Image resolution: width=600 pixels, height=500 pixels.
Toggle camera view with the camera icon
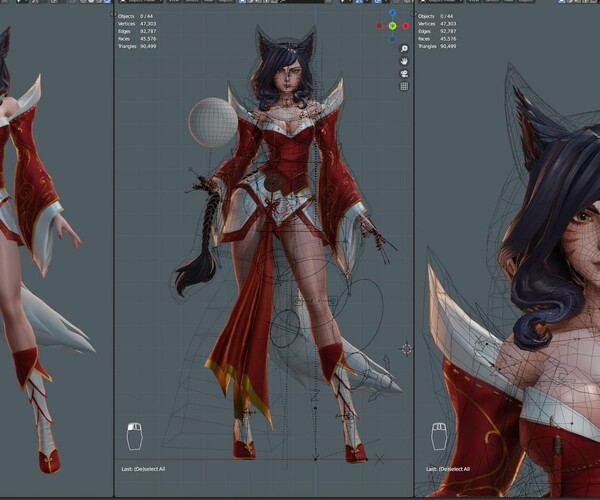click(x=404, y=74)
